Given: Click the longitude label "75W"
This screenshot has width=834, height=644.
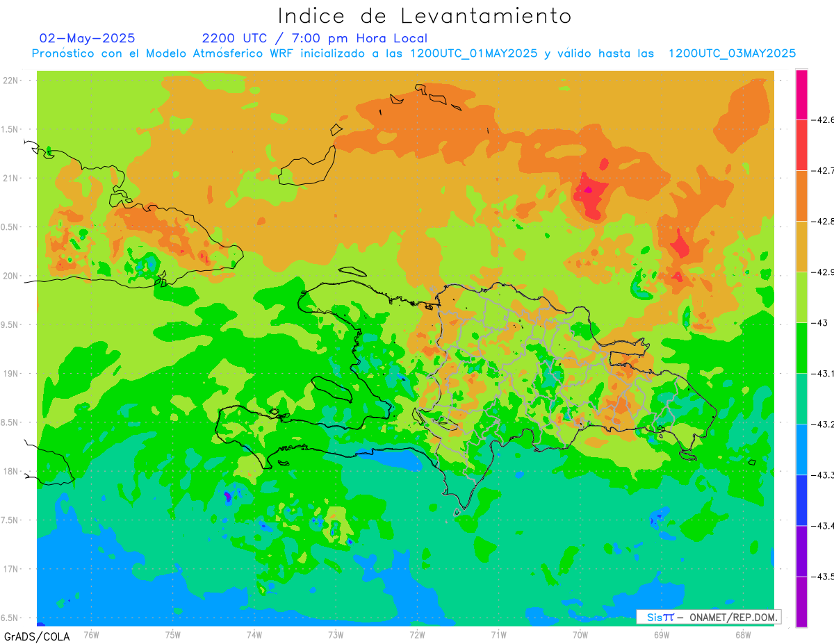Looking at the screenshot, I should [x=173, y=634].
